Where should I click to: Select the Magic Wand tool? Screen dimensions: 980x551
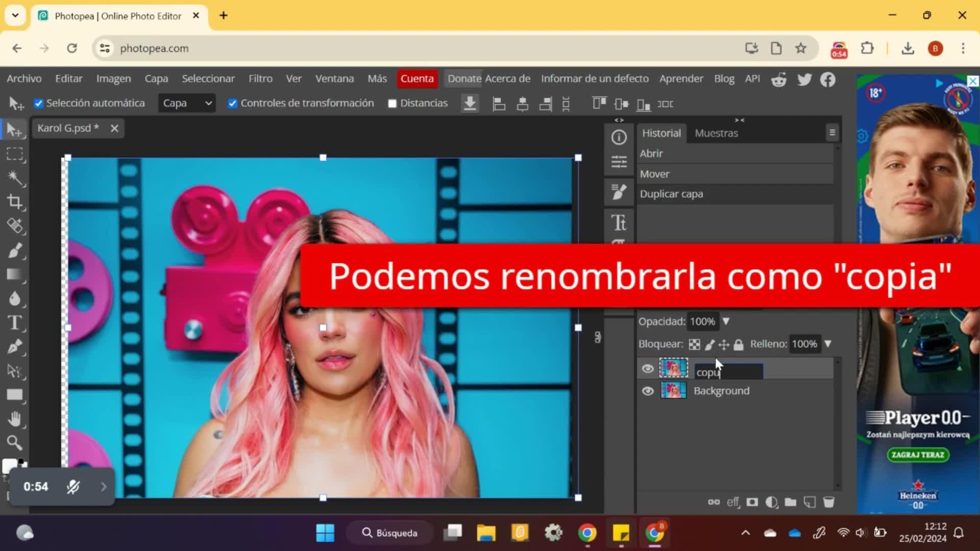pyautogui.click(x=15, y=178)
